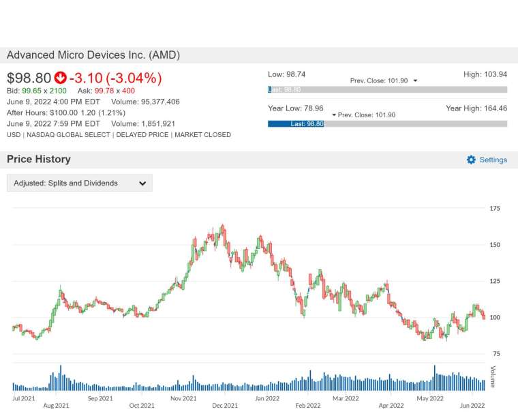Click the day range Prev. Close marker arrow
This screenshot has height=420, width=518.
[x=415, y=80]
